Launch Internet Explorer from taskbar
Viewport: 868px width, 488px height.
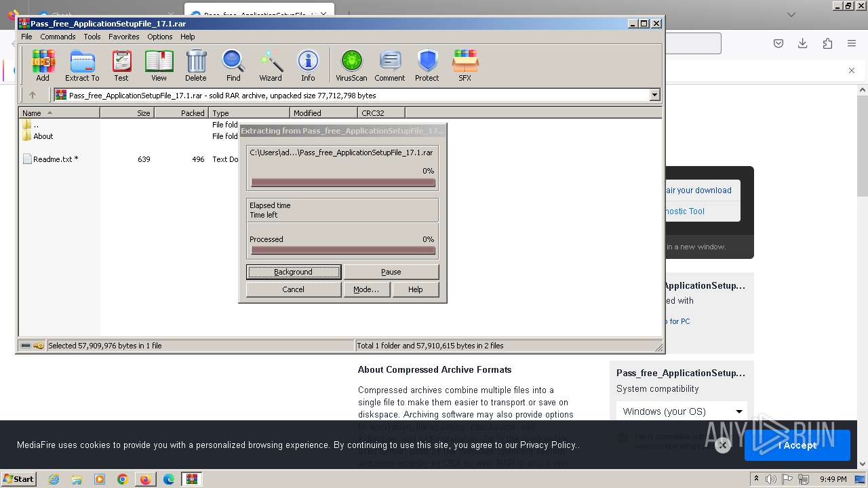pyautogui.click(x=54, y=479)
